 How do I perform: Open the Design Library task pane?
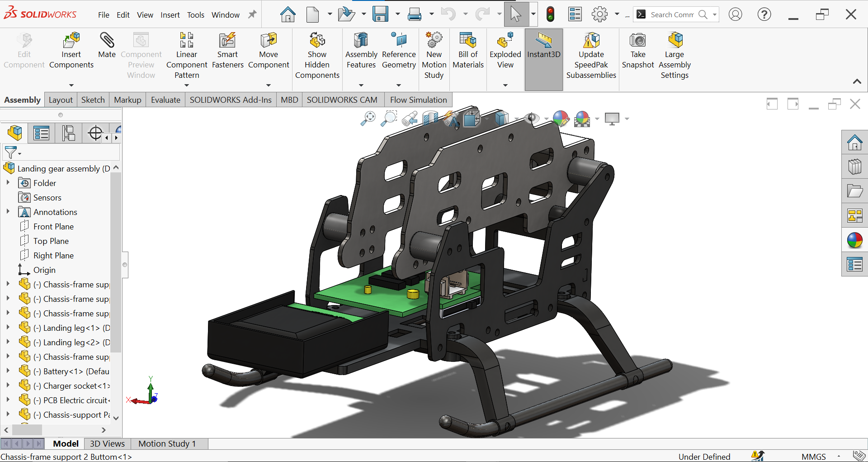[854, 167]
